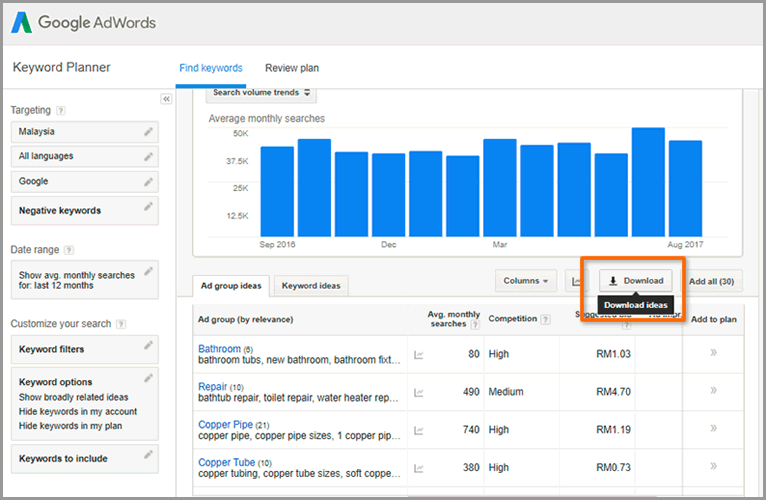This screenshot has height=500, width=766.
Task: Edit the date range pencil icon
Action: 149,271
